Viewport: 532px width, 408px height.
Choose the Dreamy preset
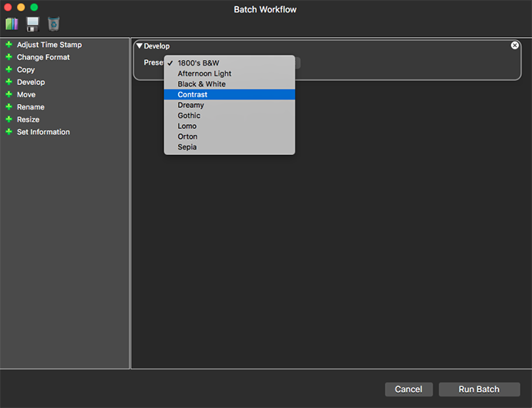[x=229, y=105]
